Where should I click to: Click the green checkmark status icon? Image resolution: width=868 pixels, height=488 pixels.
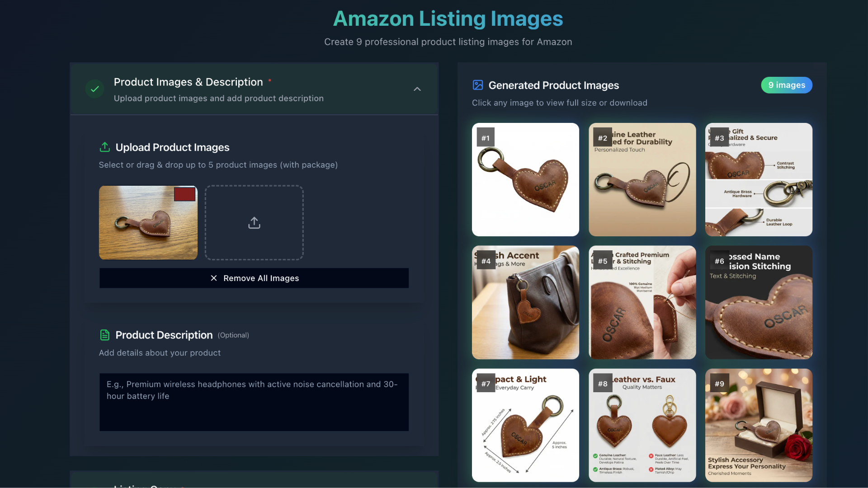click(94, 89)
